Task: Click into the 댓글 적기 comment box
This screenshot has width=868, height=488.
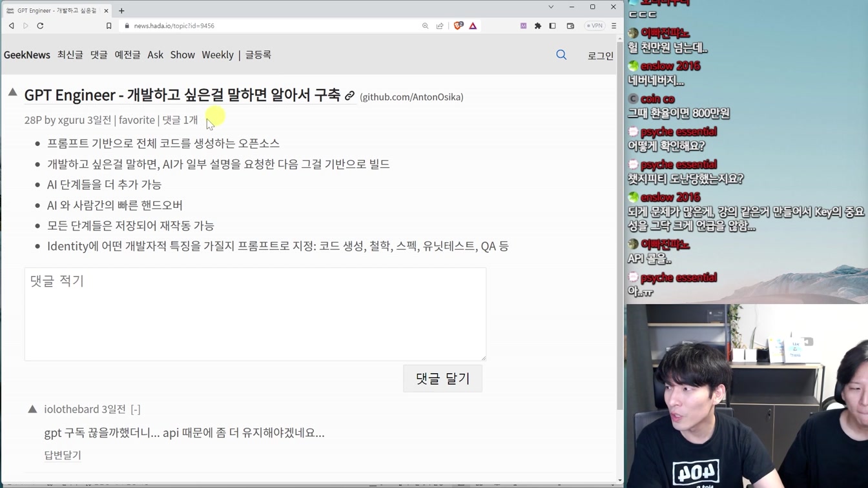Action: click(x=255, y=314)
